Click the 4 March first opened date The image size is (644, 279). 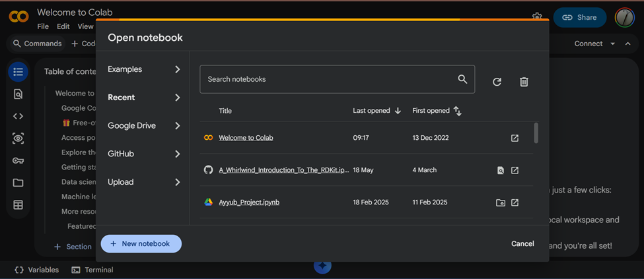click(424, 170)
